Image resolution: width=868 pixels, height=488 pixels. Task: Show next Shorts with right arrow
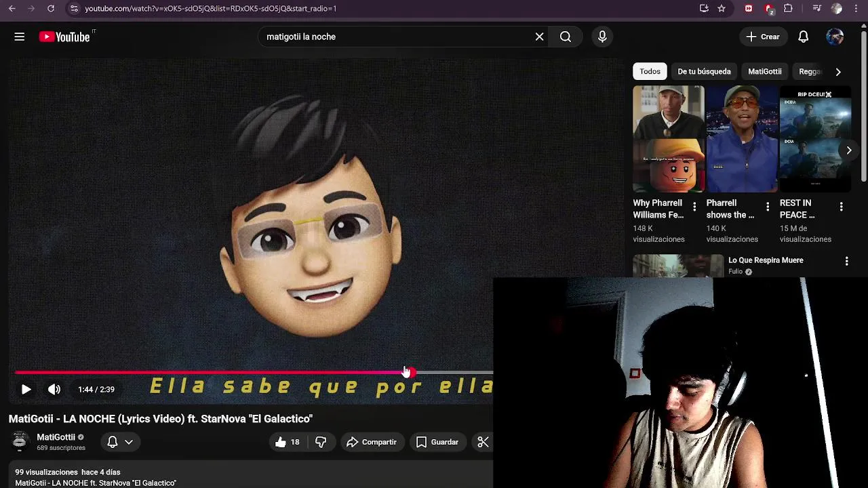click(848, 150)
